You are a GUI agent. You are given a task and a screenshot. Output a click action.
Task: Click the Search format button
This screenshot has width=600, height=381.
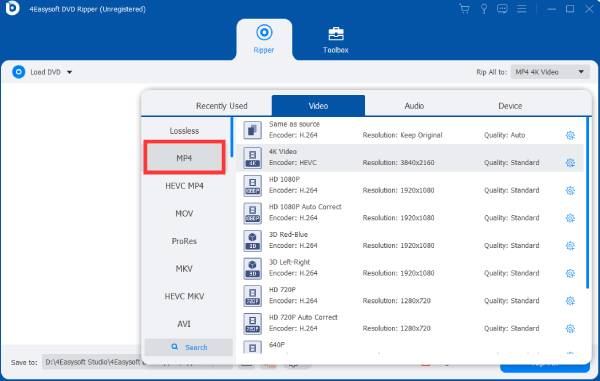click(189, 347)
